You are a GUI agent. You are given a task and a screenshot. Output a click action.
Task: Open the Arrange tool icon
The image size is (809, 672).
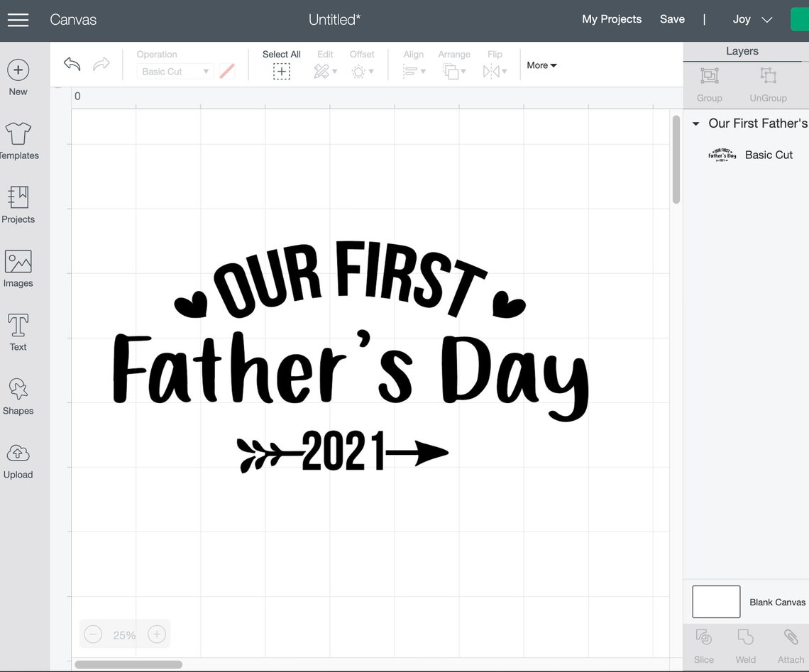pyautogui.click(x=451, y=71)
